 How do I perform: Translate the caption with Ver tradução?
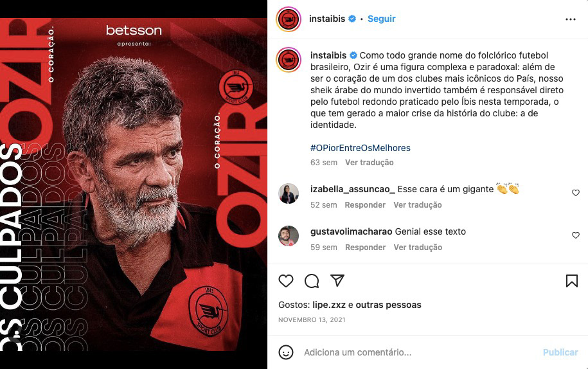coord(369,163)
